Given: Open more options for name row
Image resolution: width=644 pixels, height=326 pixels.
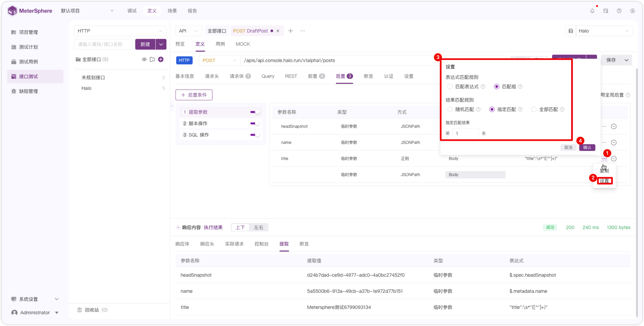Looking at the screenshot, I should [x=604, y=143].
